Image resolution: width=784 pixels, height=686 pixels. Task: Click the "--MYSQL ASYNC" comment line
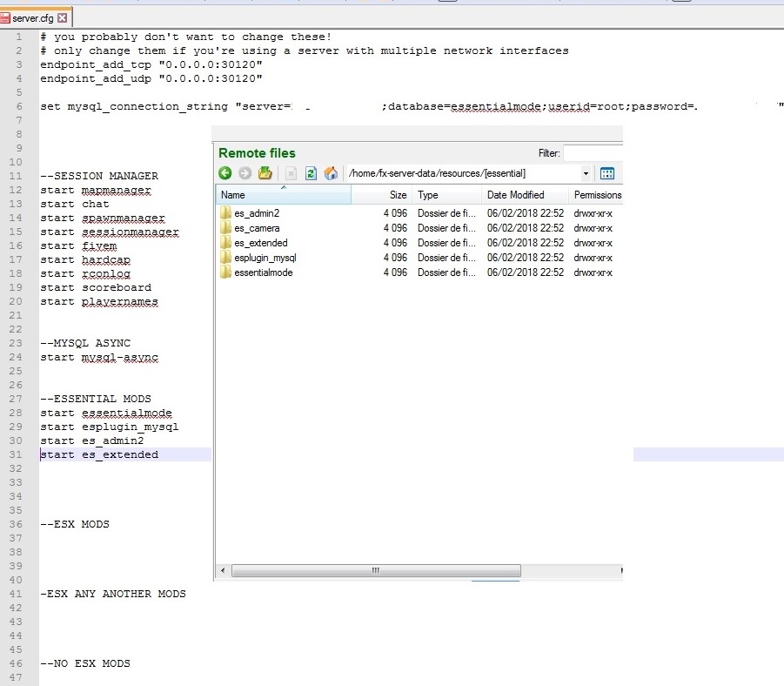pos(85,343)
